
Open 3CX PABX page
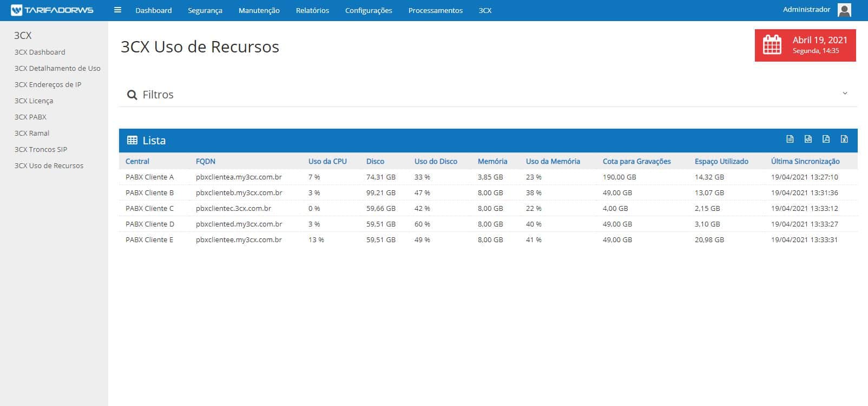[31, 117]
